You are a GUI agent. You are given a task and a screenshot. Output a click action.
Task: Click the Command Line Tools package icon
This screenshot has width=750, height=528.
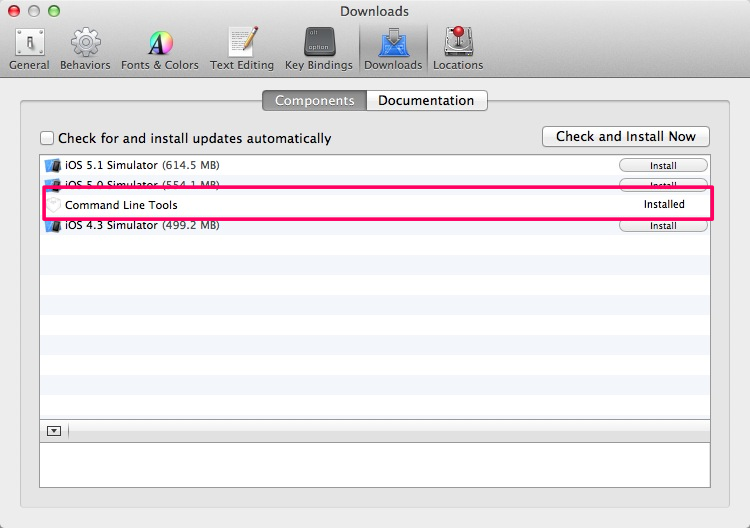(x=54, y=205)
